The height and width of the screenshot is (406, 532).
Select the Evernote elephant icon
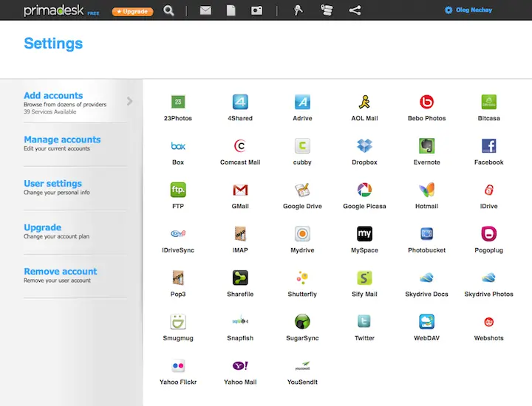click(426, 145)
